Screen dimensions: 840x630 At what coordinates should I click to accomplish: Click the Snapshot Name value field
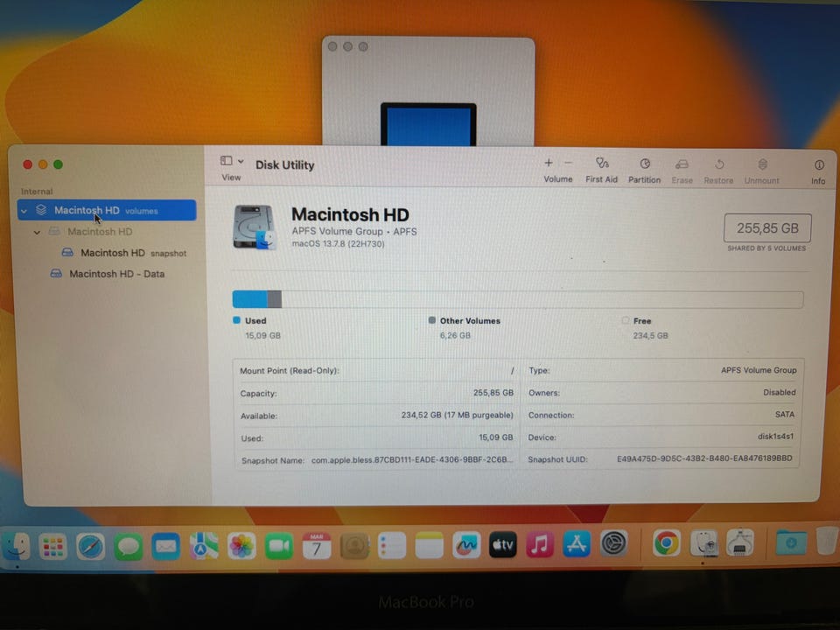412,459
